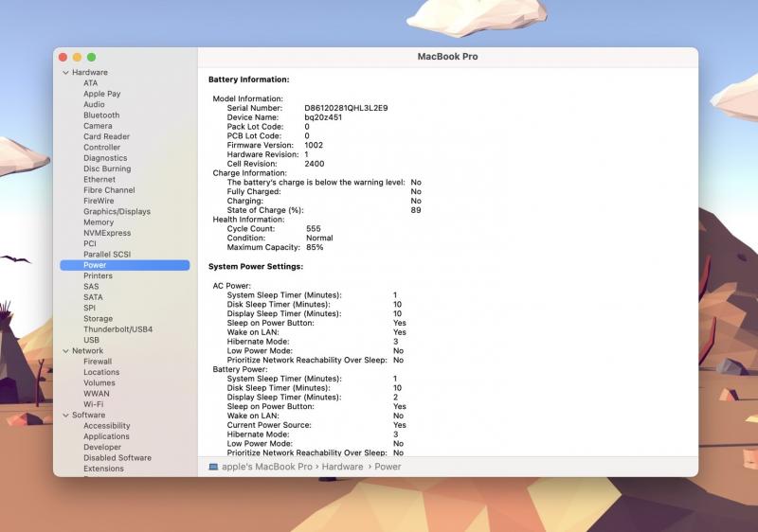The width and height of the screenshot is (758, 532).
Task: Click Hardware in the bottom path bar
Action: (342, 467)
